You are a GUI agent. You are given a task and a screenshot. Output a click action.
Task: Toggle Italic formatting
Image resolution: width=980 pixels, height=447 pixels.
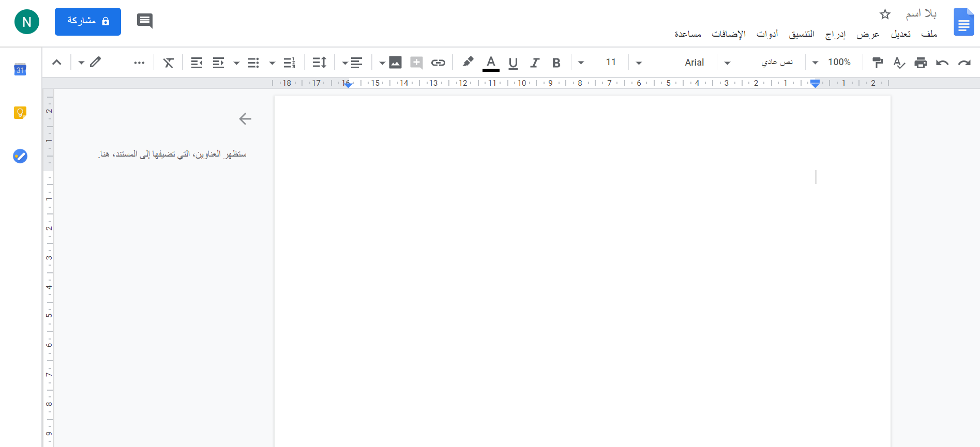coord(535,63)
